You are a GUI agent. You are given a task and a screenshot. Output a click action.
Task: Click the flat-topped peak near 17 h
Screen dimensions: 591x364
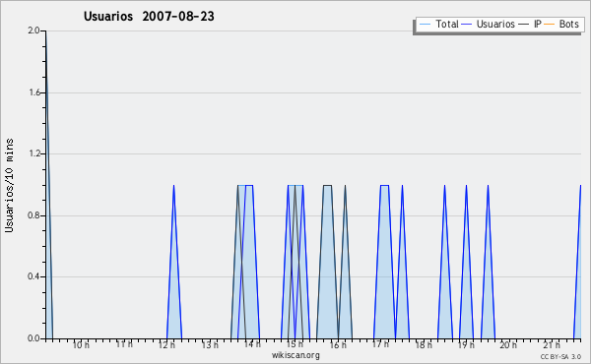pos(384,262)
